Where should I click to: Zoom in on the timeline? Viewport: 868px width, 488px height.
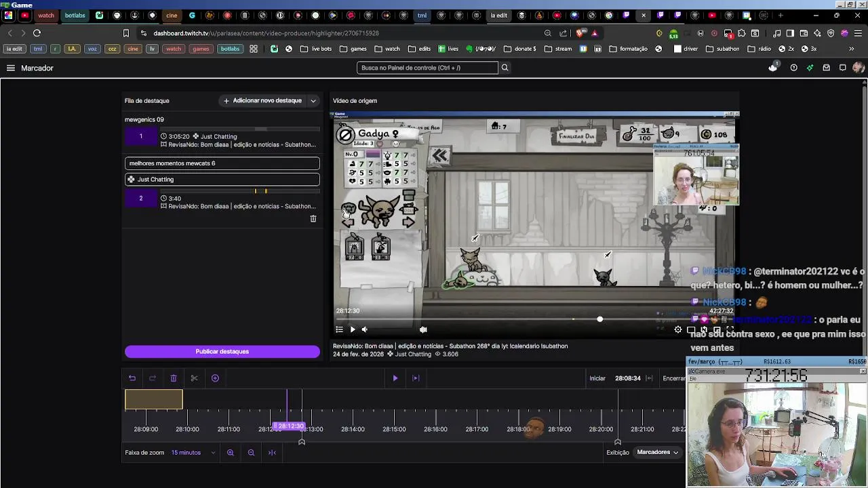coord(231,453)
